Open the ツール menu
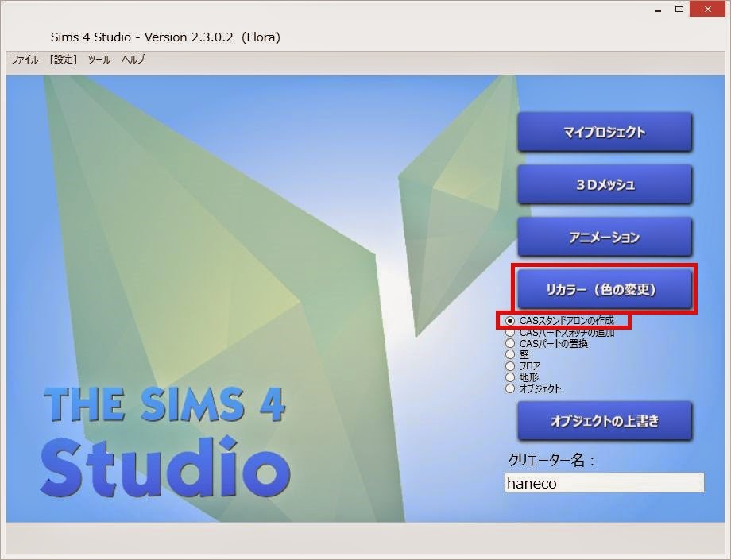731x560 pixels. tap(99, 60)
